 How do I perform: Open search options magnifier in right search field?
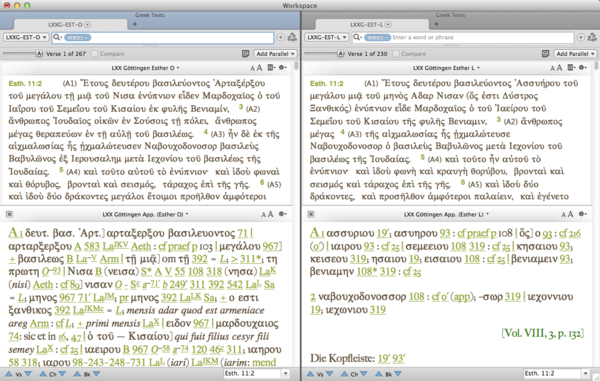coord(357,37)
